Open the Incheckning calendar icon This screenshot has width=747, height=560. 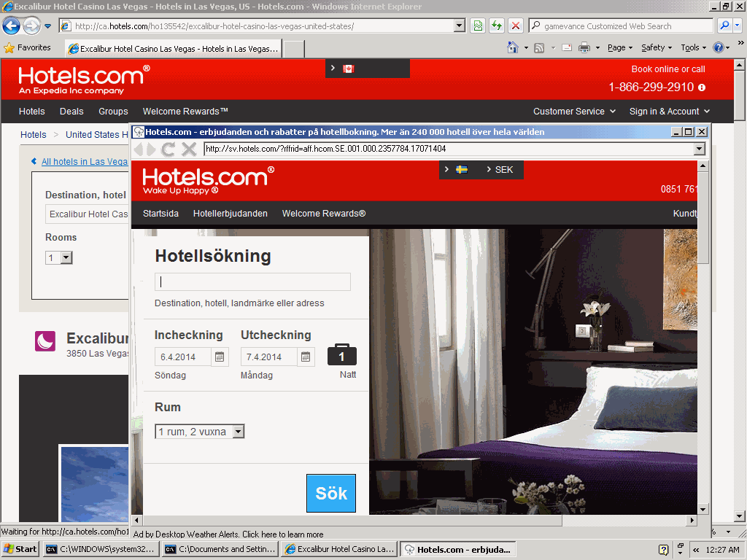click(x=220, y=357)
